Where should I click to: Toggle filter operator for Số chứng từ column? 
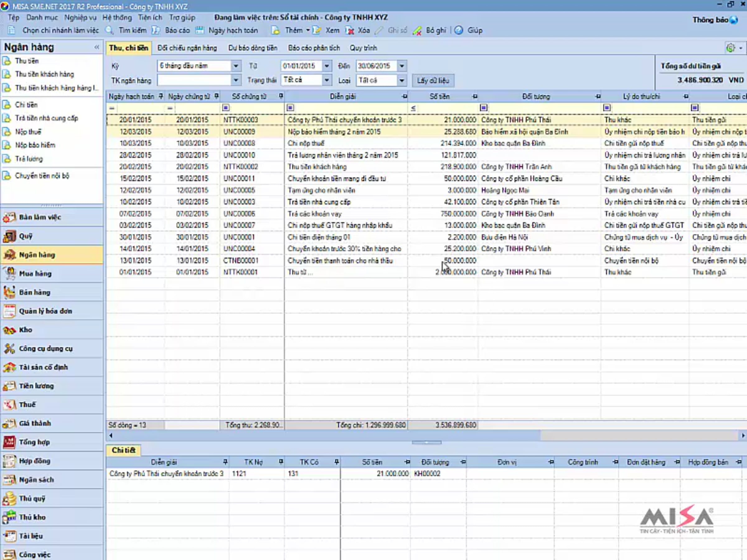pyautogui.click(x=226, y=108)
